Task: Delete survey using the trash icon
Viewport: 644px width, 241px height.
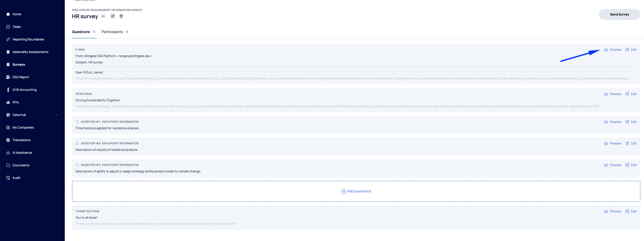Action: (x=121, y=16)
